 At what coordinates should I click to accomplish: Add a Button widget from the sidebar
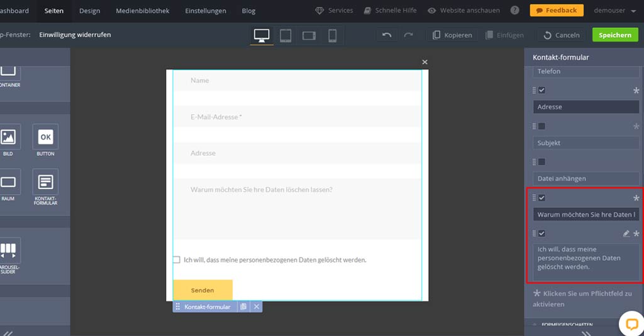[45, 140]
